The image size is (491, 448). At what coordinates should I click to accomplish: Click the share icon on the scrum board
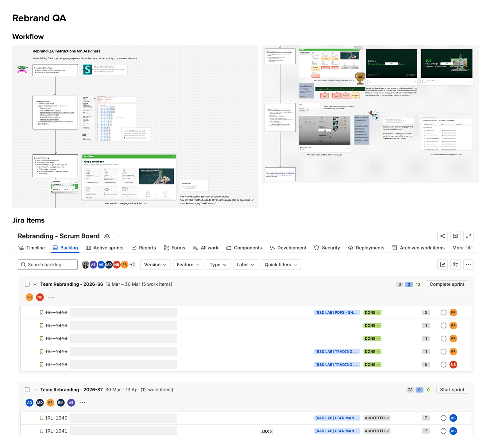tap(443, 236)
